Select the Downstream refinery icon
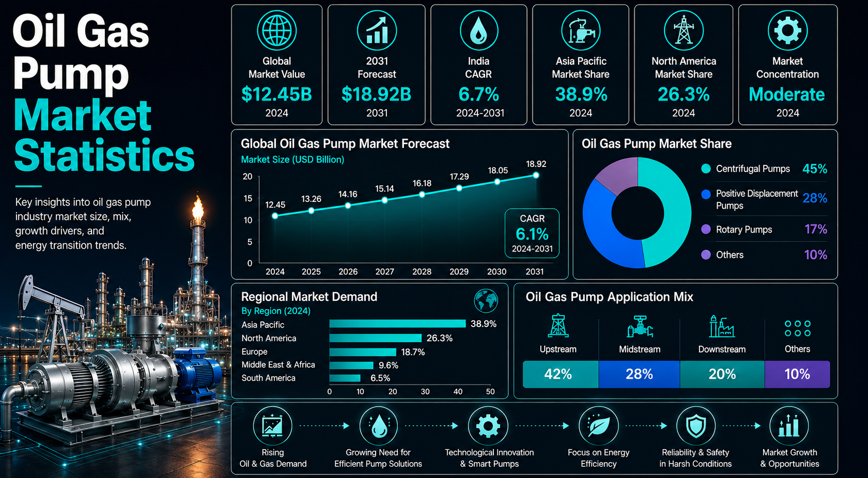This screenshot has height=478, width=868. click(722, 326)
